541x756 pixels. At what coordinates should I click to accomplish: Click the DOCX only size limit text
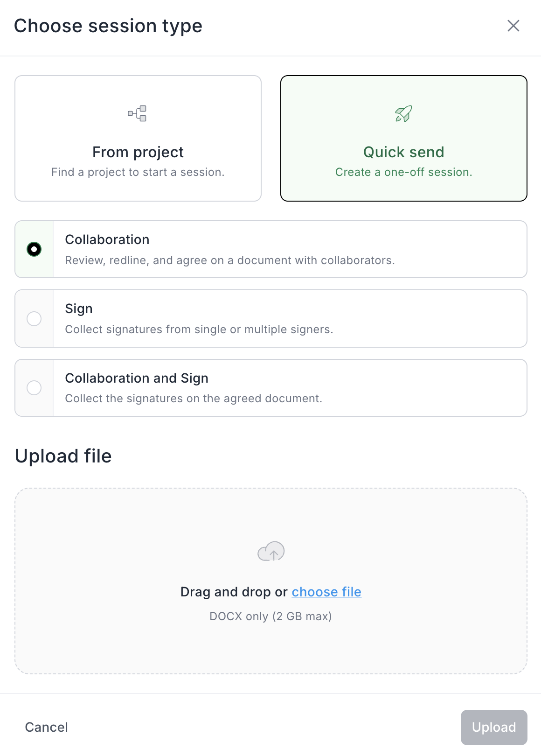coord(270,616)
